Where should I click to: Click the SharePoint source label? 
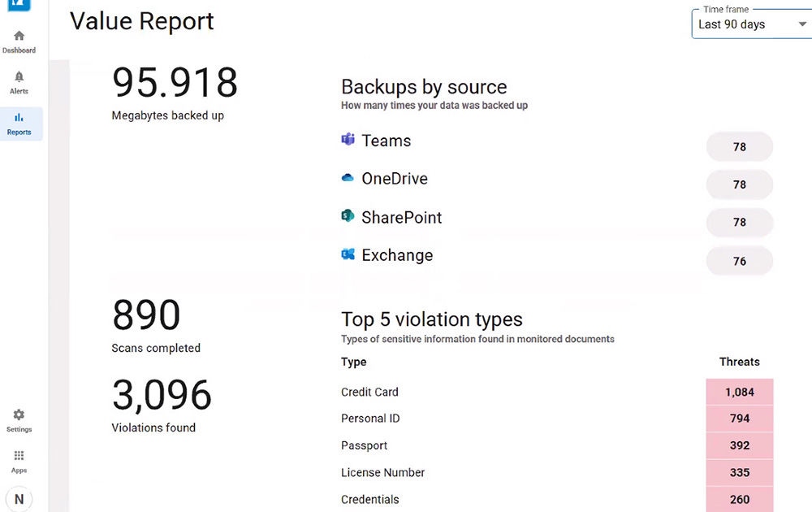coord(402,217)
